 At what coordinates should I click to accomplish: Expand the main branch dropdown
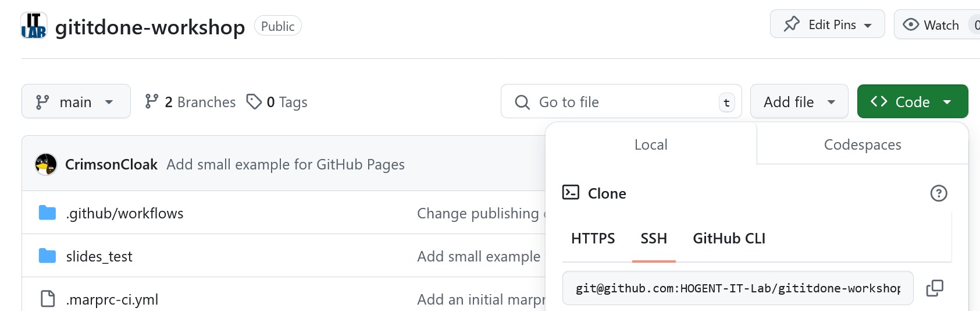pos(76,101)
